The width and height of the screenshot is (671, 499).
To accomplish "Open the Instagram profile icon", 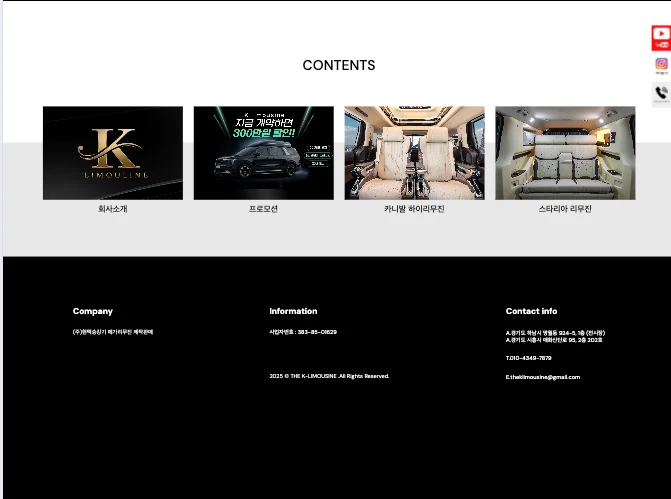I will click(661, 66).
